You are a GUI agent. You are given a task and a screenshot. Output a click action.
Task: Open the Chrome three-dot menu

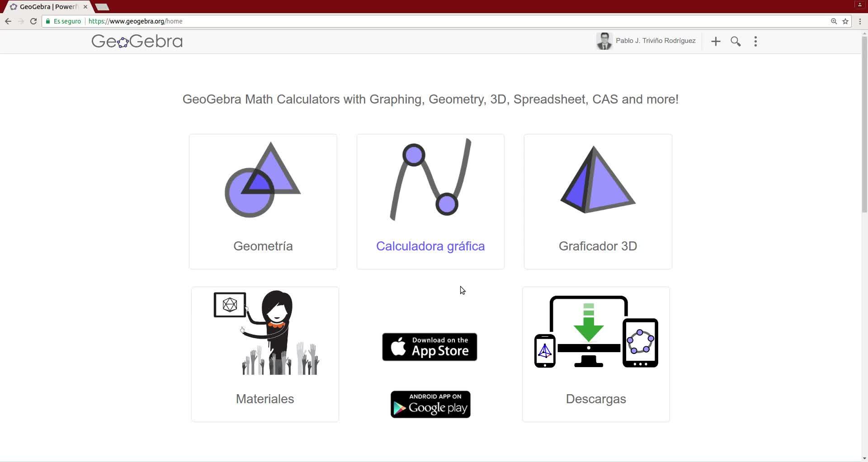860,21
